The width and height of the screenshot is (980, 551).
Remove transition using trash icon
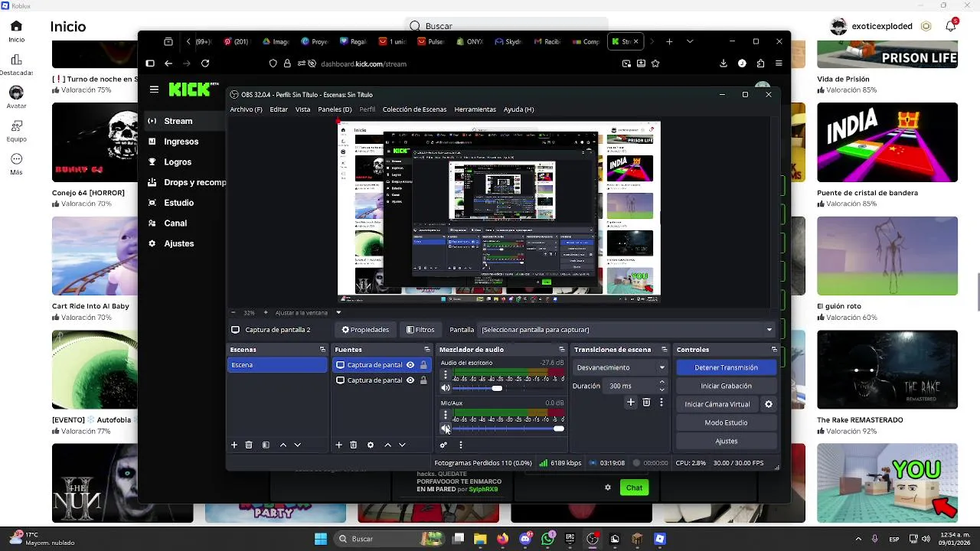click(646, 403)
